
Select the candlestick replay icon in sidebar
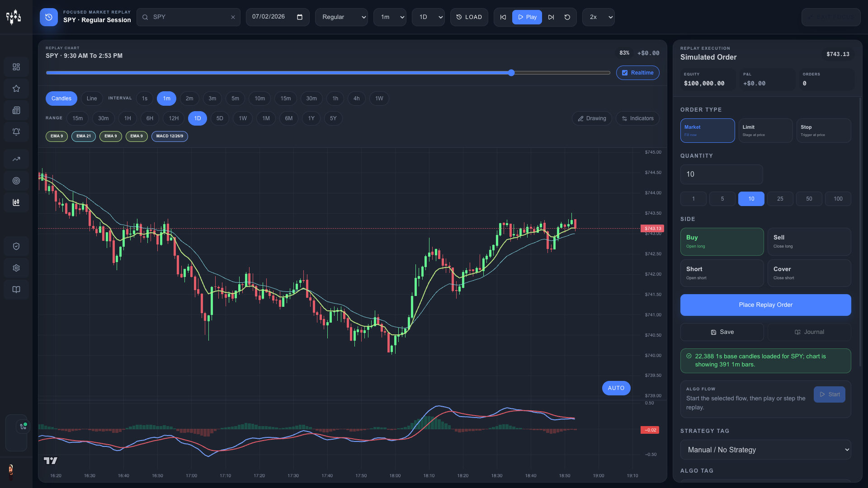pyautogui.click(x=16, y=202)
